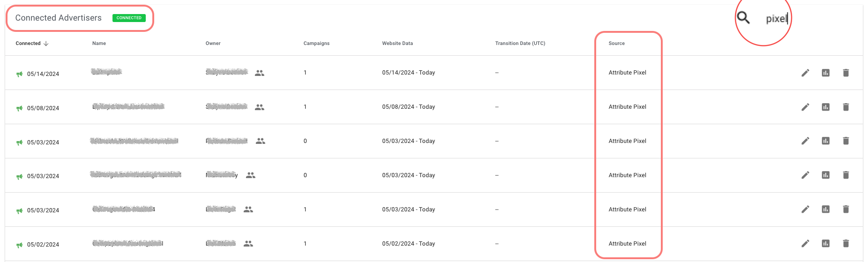Open reports chart icon for 05/08/2024 row

click(x=826, y=107)
